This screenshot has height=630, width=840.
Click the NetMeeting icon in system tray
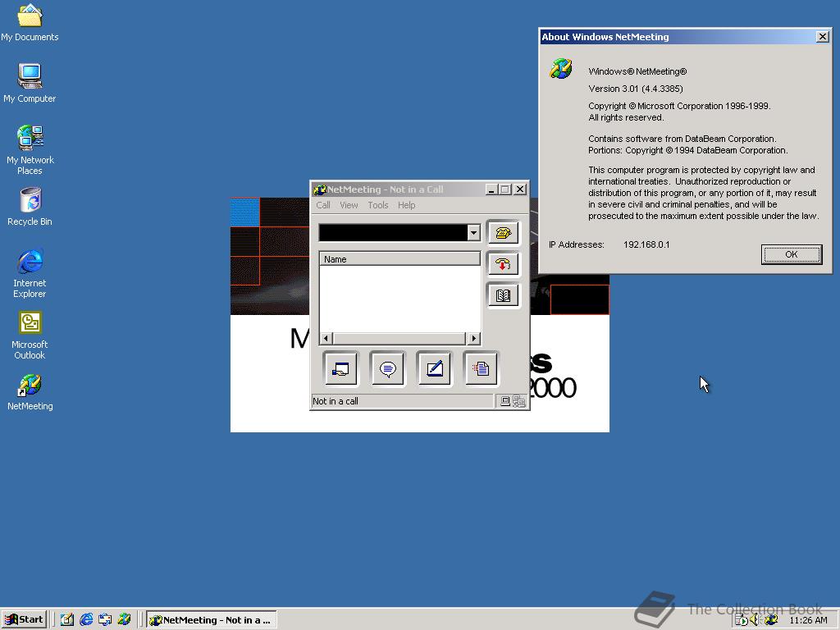771,620
